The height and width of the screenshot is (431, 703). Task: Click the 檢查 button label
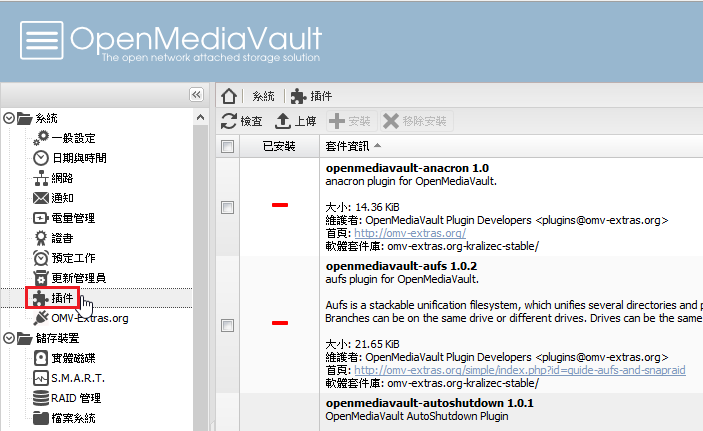[252, 121]
